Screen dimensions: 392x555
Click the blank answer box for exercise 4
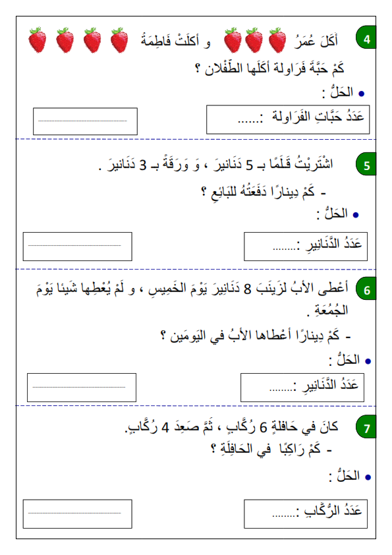[85, 121]
